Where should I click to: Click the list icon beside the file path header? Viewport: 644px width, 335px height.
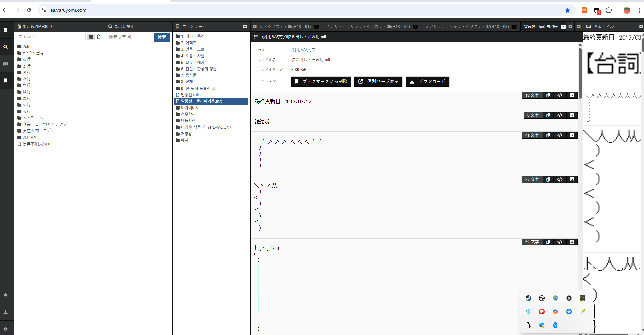256,37
